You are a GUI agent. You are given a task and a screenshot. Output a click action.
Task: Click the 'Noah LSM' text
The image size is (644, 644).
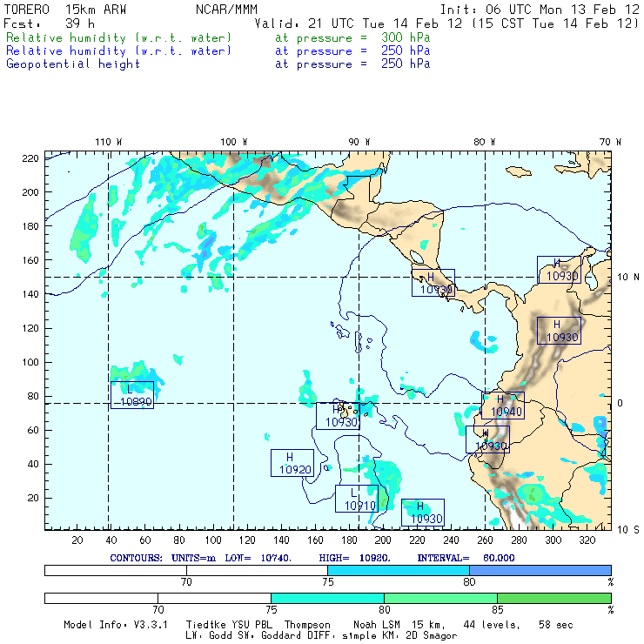pyautogui.click(x=376, y=625)
